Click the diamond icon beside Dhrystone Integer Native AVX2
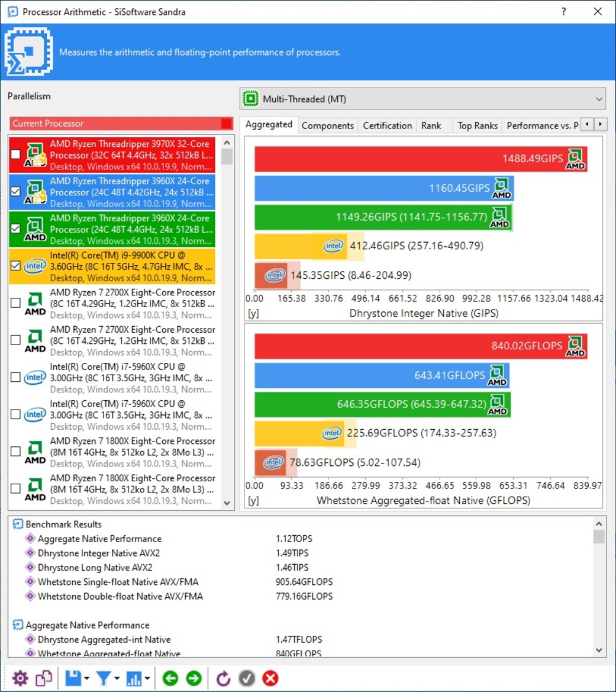Viewport: 616px width, 692px height. (30, 553)
